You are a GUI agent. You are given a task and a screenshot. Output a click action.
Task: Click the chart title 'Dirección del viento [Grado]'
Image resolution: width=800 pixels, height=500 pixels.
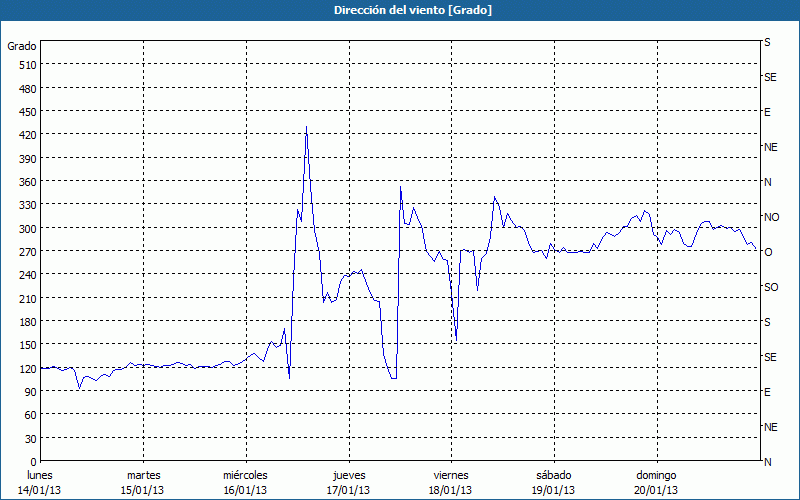[399, 9]
